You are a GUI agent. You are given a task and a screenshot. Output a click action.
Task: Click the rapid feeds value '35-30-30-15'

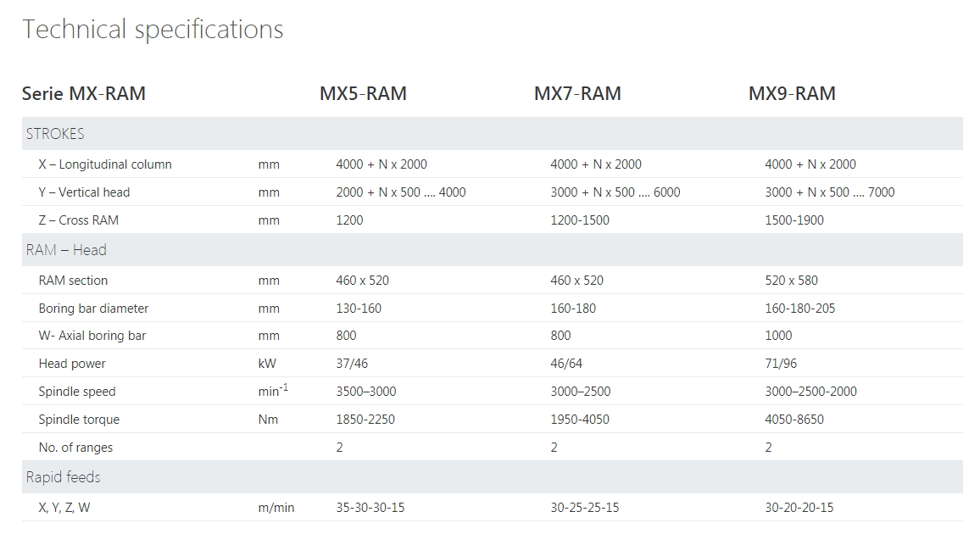point(370,508)
